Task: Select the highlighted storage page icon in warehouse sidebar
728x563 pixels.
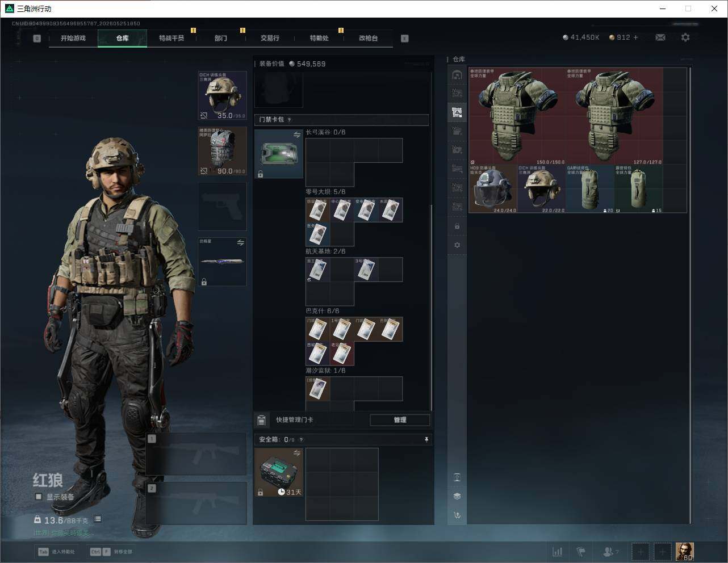Action: [x=457, y=112]
